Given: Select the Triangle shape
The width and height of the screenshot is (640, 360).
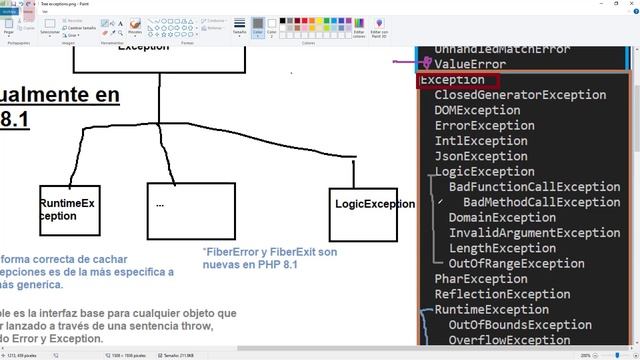Looking at the screenshot, I should pyautogui.click(x=190, y=22).
